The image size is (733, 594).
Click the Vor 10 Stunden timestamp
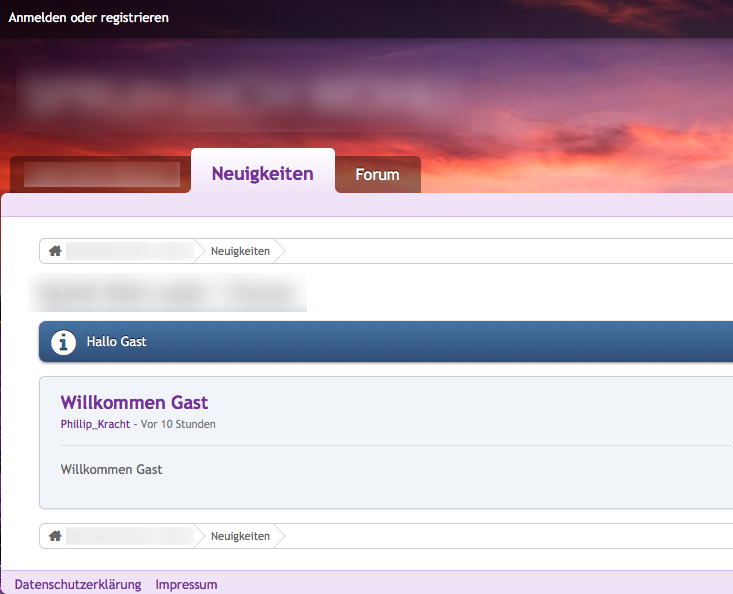178,424
